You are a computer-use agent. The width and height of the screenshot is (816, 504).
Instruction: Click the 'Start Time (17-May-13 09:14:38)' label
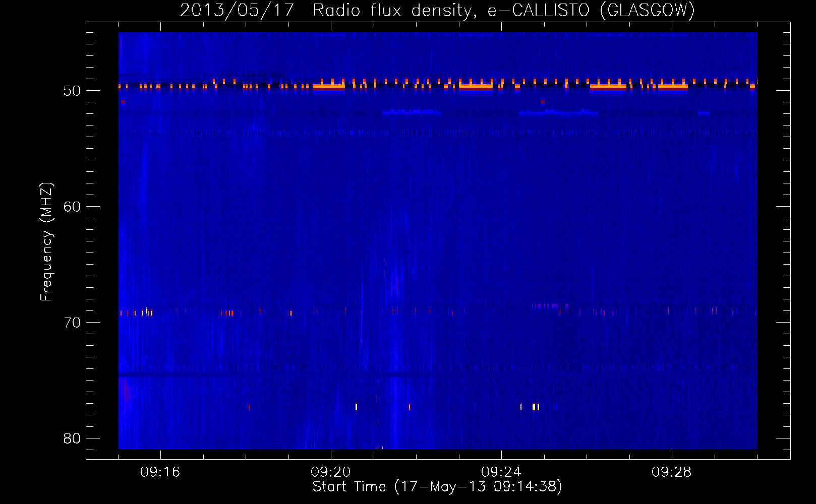tap(437, 487)
